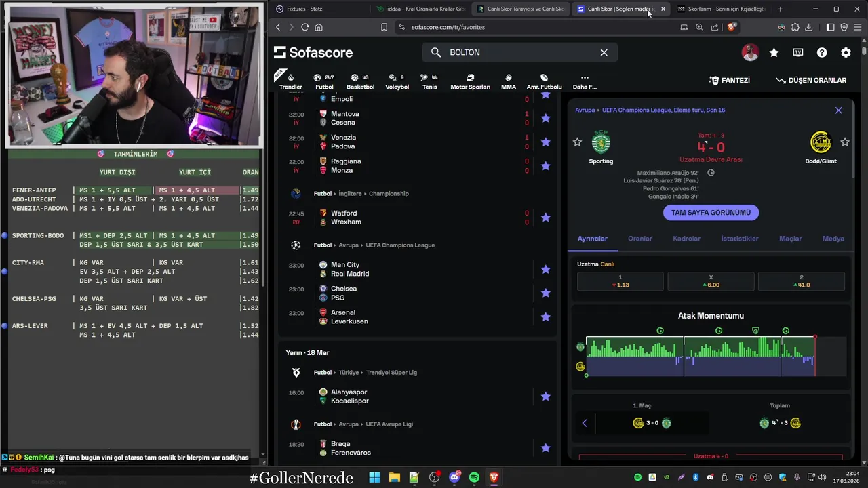
Task: Open the TV schedule icon
Action: pyautogui.click(x=798, y=52)
